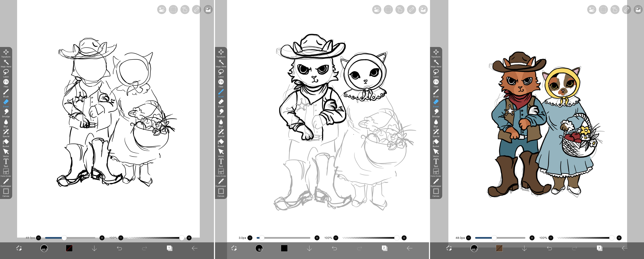Open brown color swatch in right screenshot
The width and height of the screenshot is (644, 259).
(499, 248)
